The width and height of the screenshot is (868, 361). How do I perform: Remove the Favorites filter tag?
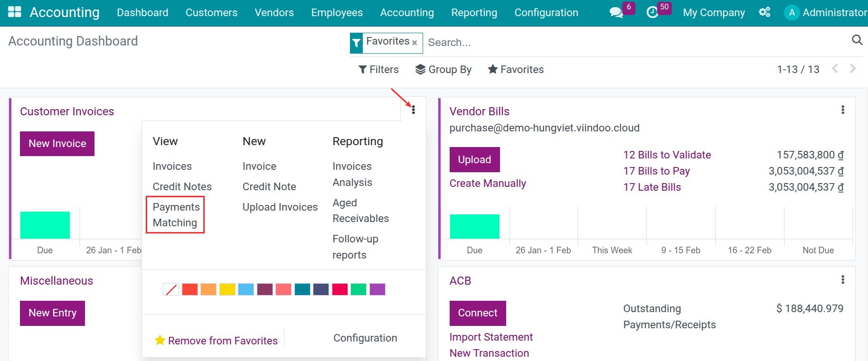pos(415,43)
